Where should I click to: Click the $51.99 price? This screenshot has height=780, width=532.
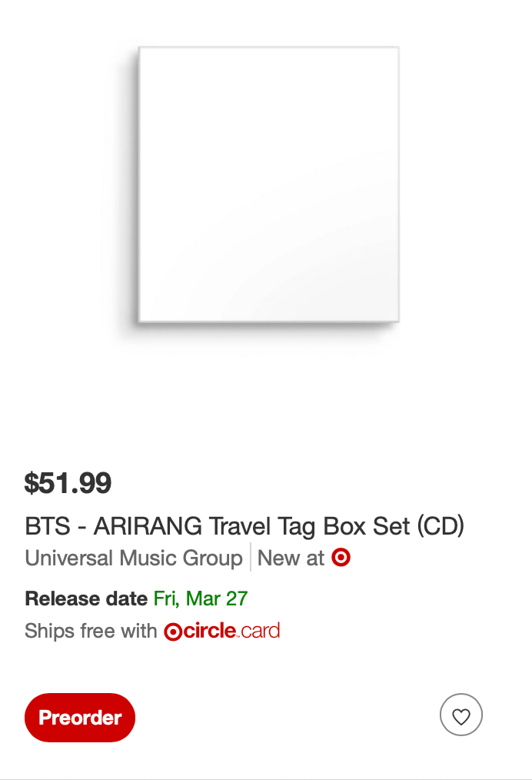click(68, 483)
